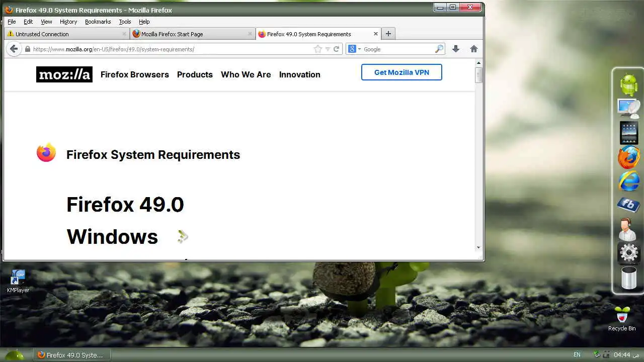Expand the Firefox Browsers navigation item
This screenshot has width=644, height=362.
(134, 74)
